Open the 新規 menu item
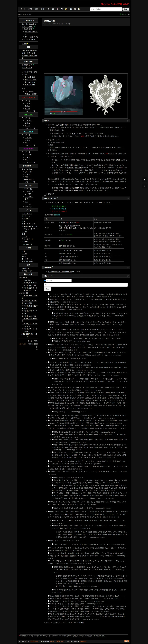Screen dimensions: 148x644 [x=30, y=9]
